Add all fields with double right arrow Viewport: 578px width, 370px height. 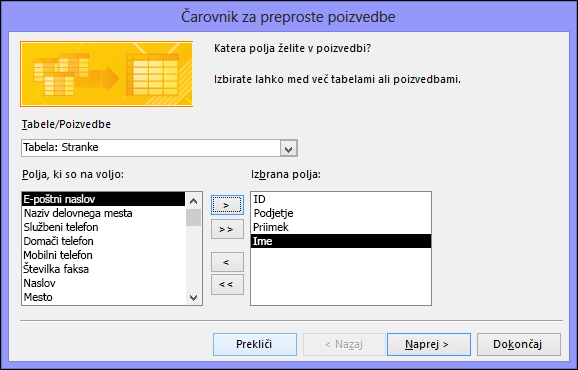[x=227, y=229]
